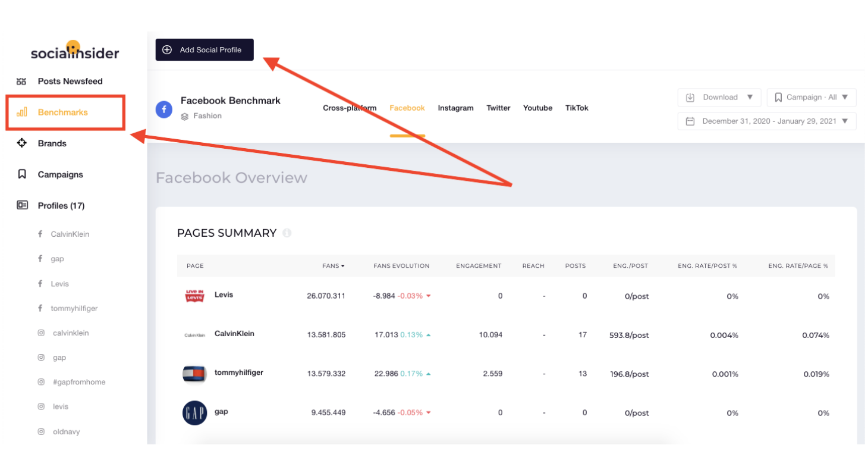Click the Fashion category label
The image size is (868, 476).
click(207, 116)
